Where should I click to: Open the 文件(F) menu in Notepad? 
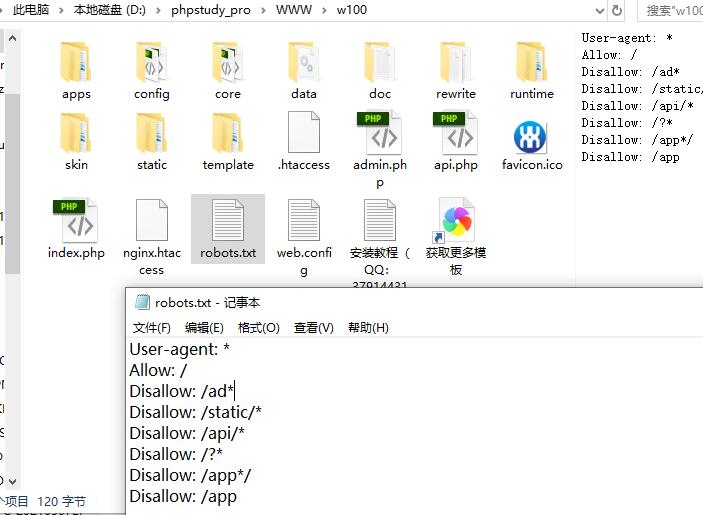coord(152,328)
